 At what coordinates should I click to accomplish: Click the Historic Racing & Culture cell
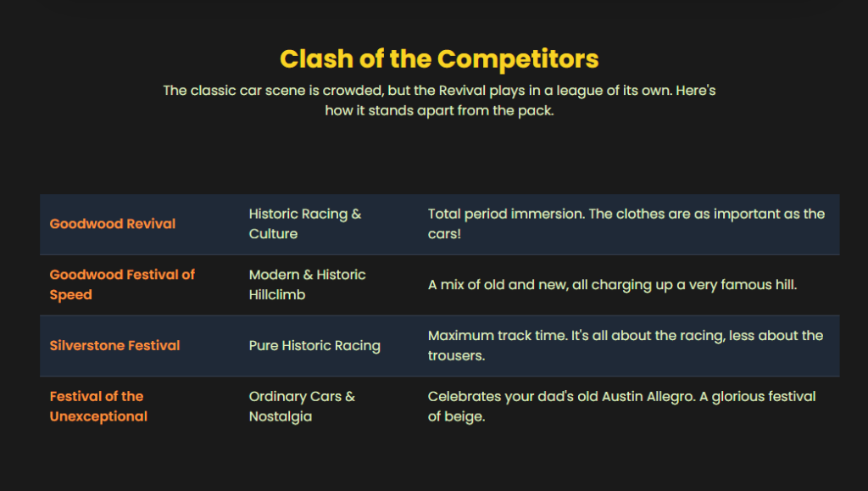tap(305, 224)
